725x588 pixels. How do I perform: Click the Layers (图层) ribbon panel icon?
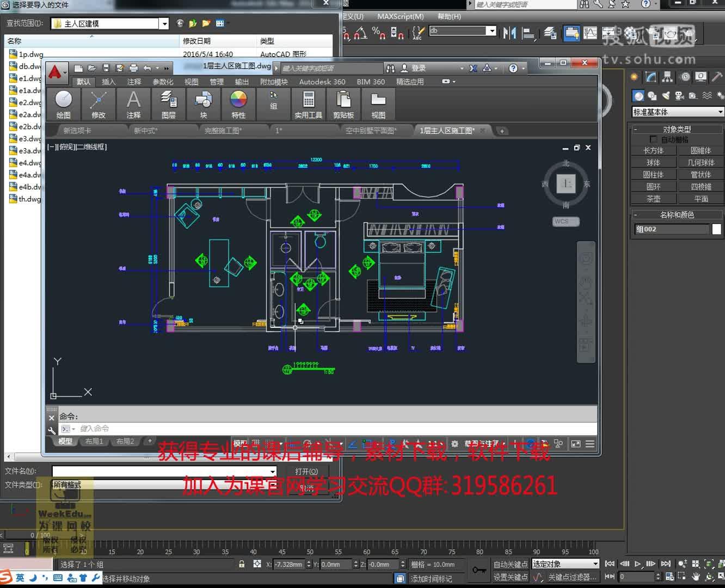point(168,104)
